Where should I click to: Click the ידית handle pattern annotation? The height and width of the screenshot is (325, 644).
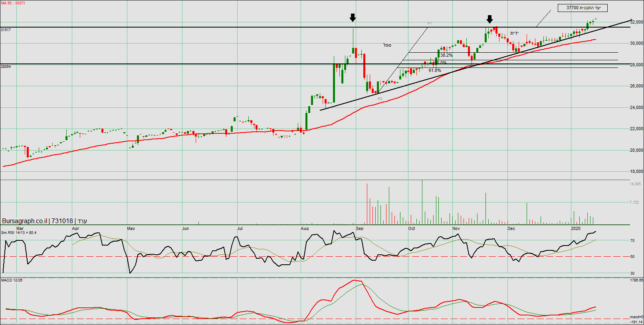point(514,33)
